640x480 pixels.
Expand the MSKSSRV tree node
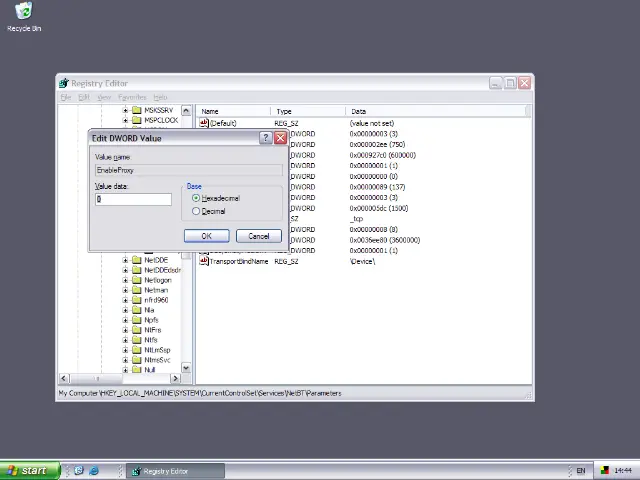click(x=125, y=110)
